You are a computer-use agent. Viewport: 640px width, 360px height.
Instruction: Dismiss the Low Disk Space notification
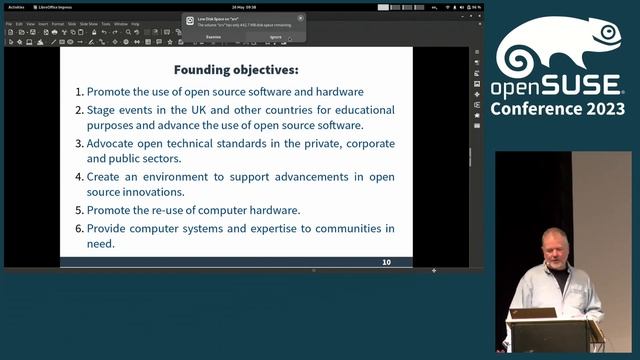[x=300, y=18]
